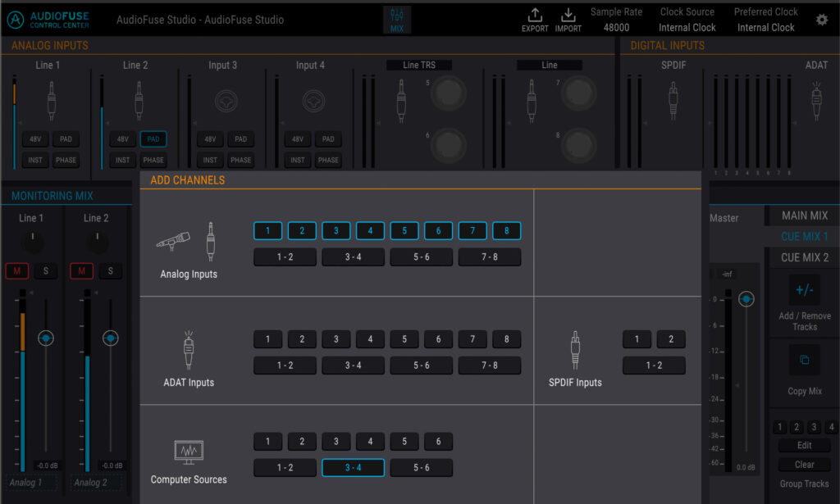Open the Preferred Clock dropdown
Image resolution: width=840 pixels, height=504 pixels.
(x=765, y=27)
